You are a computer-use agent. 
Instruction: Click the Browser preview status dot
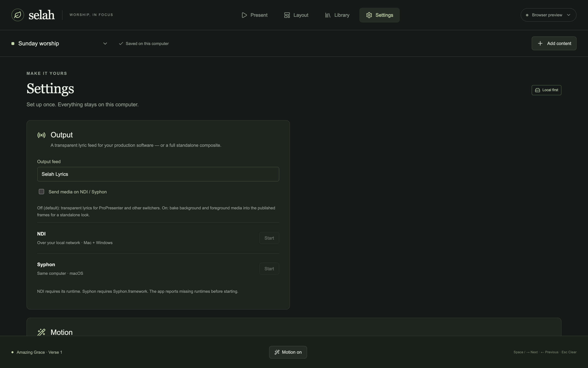527,15
